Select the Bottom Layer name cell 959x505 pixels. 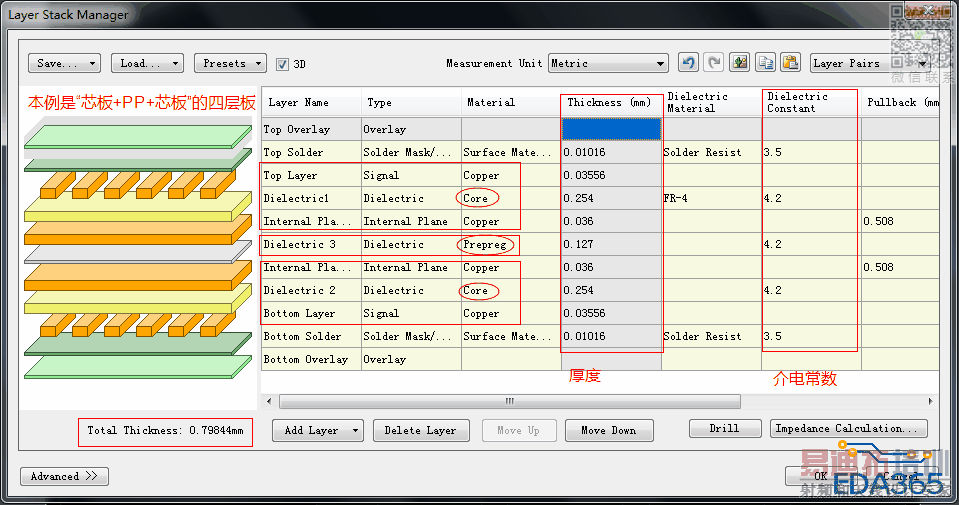click(x=311, y=314)
